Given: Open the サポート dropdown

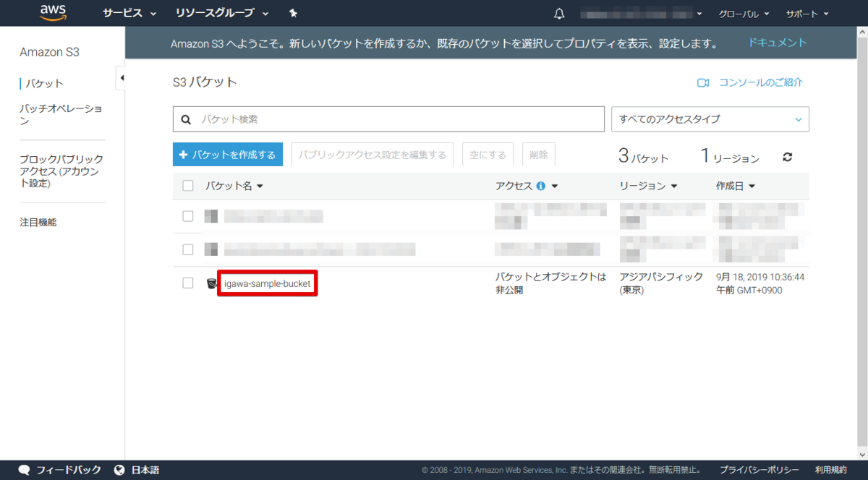Looking at the screenshot, I should click(807, 14).
